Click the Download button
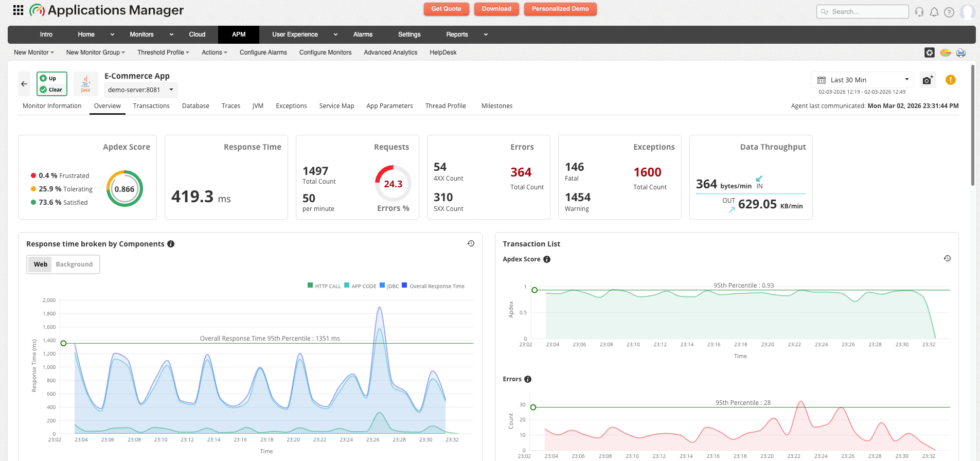980x461 pixels. [496, 9]
